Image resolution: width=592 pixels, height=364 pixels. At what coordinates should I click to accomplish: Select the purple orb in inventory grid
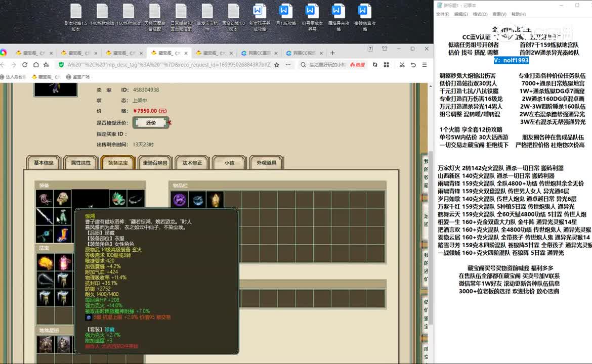click(x=180, y=200)
